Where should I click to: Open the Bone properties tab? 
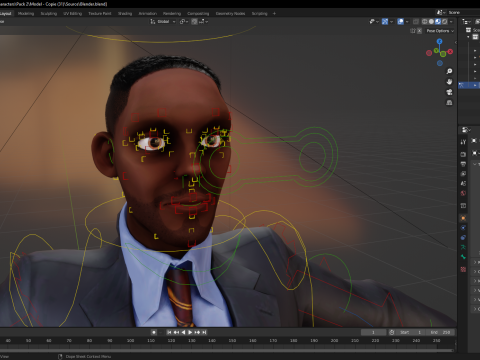click(x=463, y=257)
